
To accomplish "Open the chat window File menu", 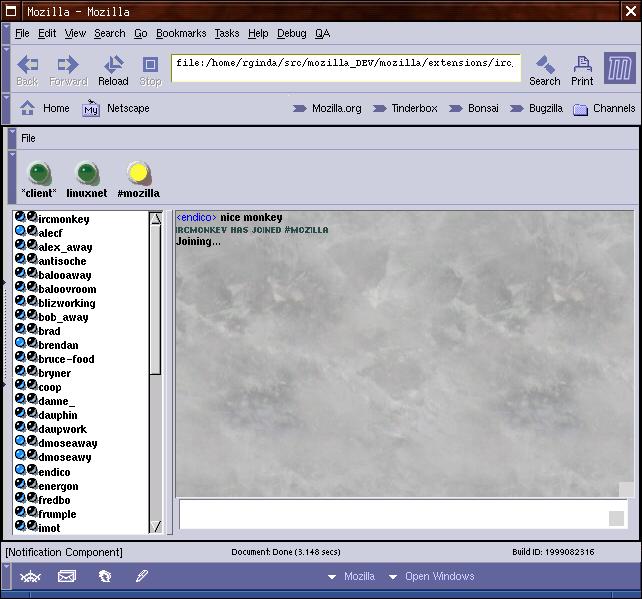I will [28, 138].
